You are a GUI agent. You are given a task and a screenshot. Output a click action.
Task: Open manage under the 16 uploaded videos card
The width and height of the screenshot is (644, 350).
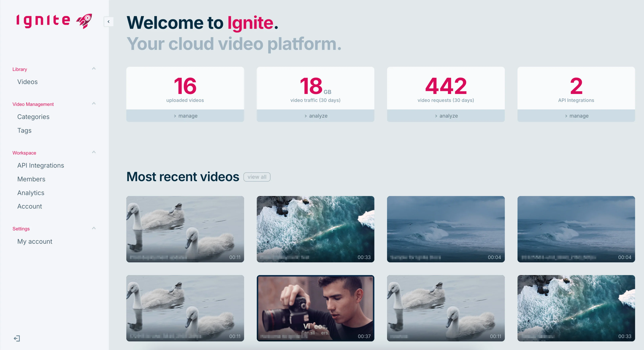[185, 116]
